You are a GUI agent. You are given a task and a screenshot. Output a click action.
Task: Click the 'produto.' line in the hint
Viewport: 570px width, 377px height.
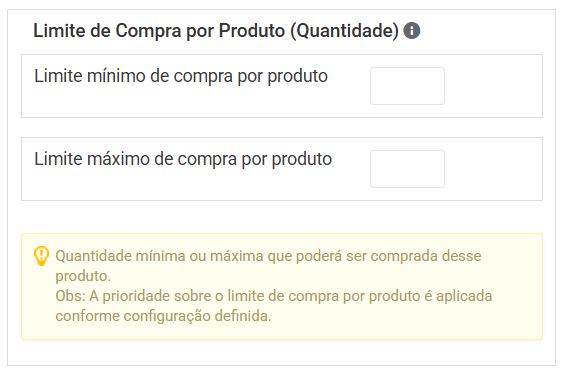[83, 276]
